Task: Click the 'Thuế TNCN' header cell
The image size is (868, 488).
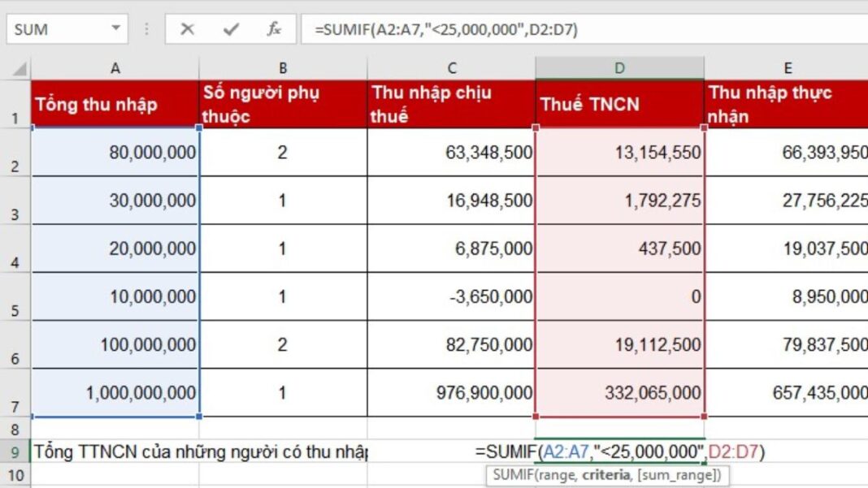Action: [619, 104]
